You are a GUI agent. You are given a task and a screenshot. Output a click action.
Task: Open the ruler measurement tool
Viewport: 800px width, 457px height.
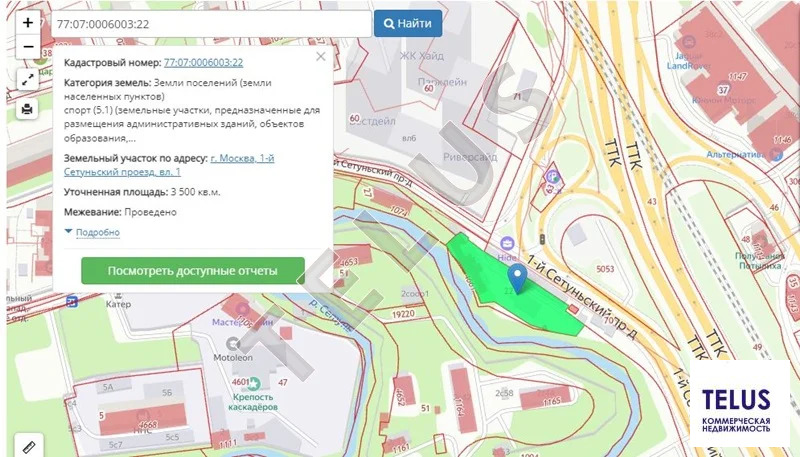[x=26, y=446]
